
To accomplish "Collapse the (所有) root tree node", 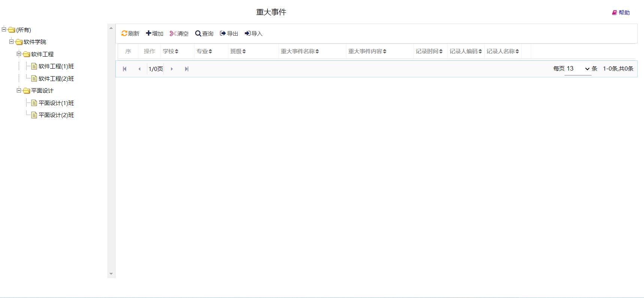I will pos(4,29).
